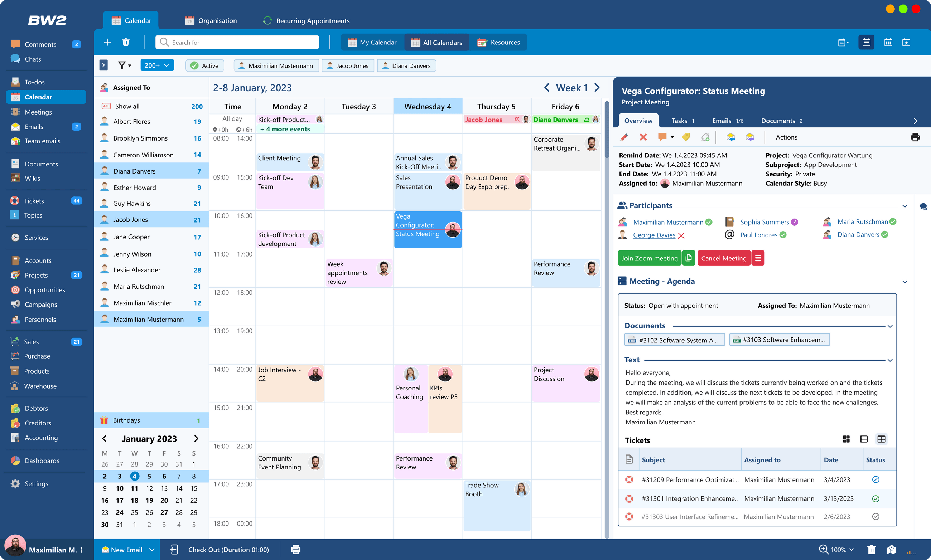Toggle Jacob Jones filter chip

[x=347, y=65]
